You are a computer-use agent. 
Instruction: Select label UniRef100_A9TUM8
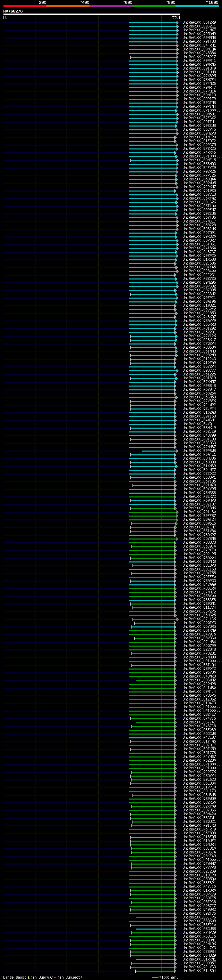[x=199, y=72]
